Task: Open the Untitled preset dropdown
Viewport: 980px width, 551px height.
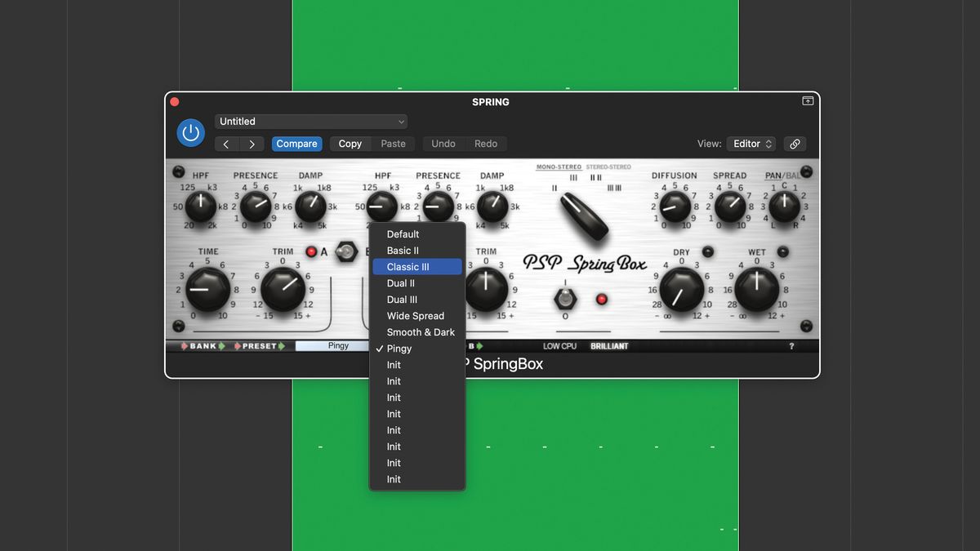Action: click(x=311, y=121)
